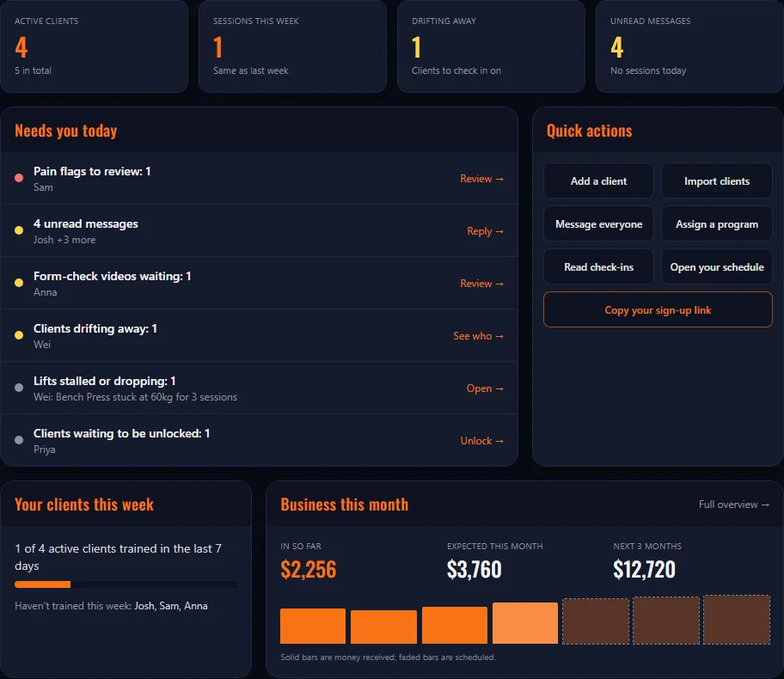Image resolution: width=784 pixels, height=679 pixels.
Task: Click the $12,720 next 3 months value
Action: [x=644, y=570]
